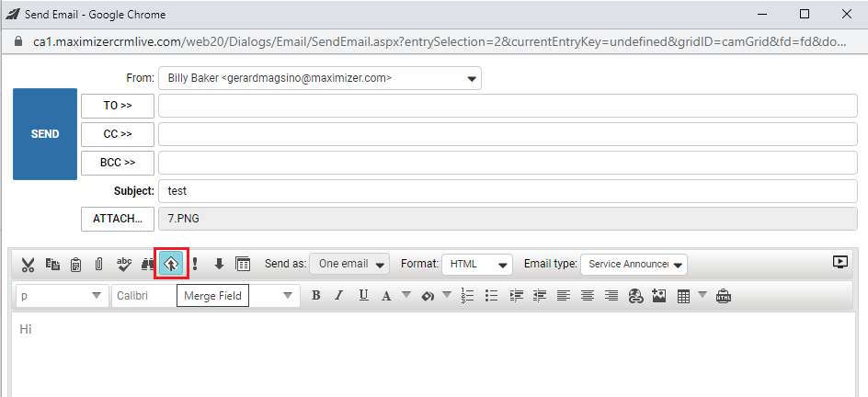Image resolution: width=868 pixels, height=397 pixels.
Task: Click the decrease indent icon
Action: tap(540, 296)
